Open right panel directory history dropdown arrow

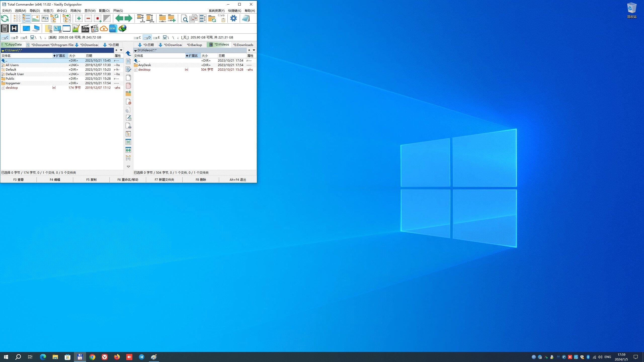click(254, 50)
